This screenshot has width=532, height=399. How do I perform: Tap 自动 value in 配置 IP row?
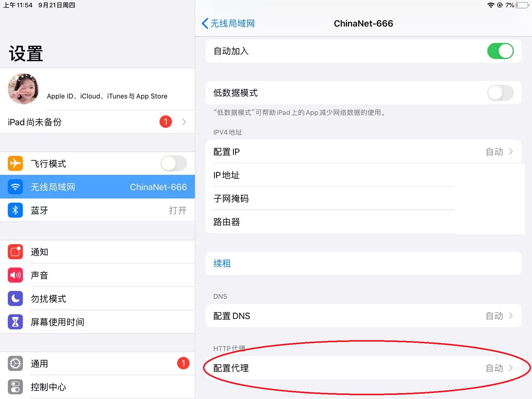[495, 152]
